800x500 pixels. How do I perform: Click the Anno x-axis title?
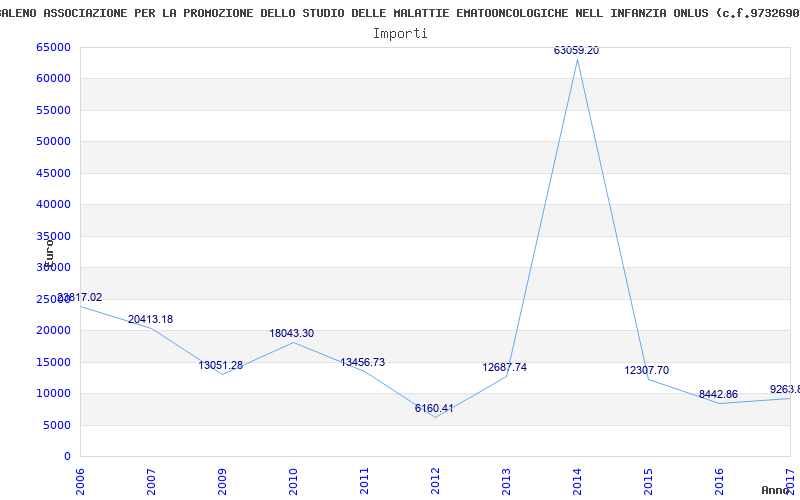click(776, 490)
